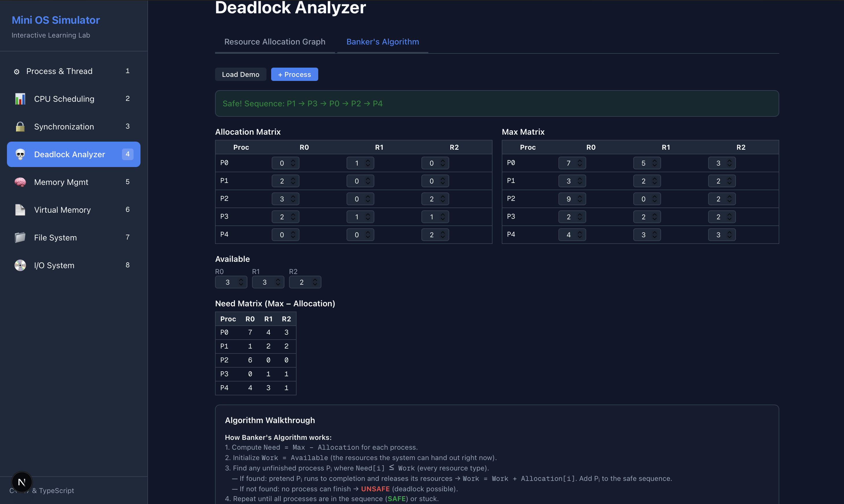Screen dimensions: 844x504
Task: Click spinner on P4 R2 Allocation cell
Action: click(x=443, y=235)
